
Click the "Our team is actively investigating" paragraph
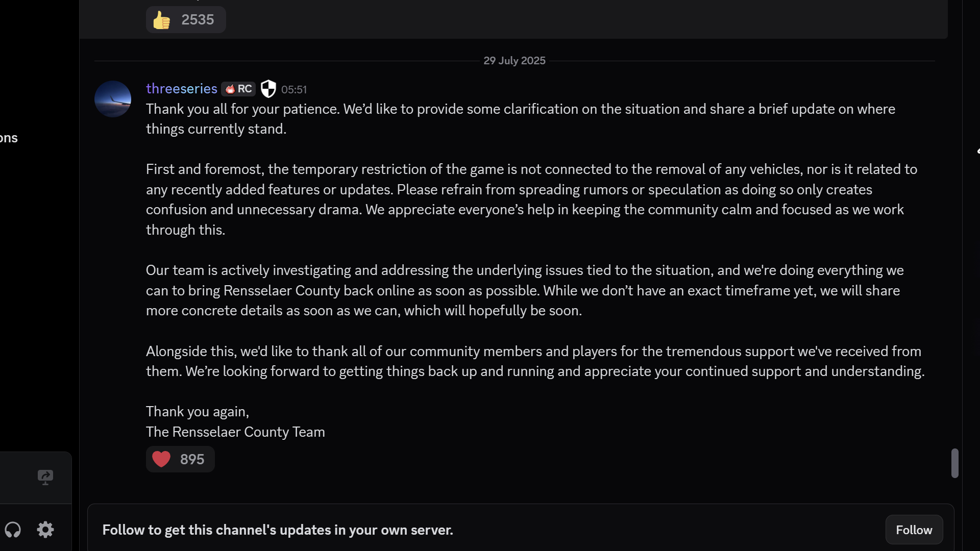click(525, 290)
